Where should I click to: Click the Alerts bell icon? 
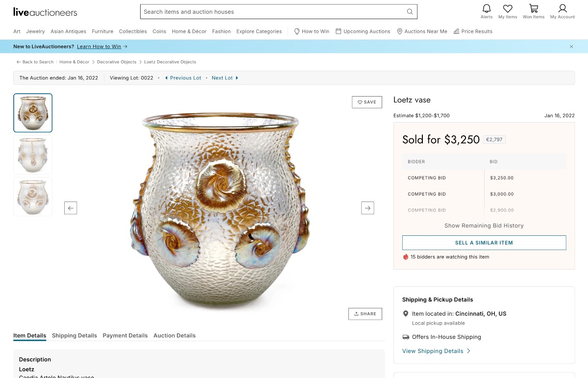[486, 8]
